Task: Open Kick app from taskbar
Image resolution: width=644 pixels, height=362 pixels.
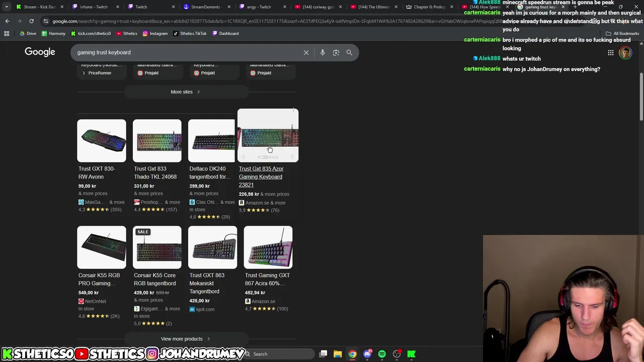Action: pyautogui.click(x=412, y=354)
